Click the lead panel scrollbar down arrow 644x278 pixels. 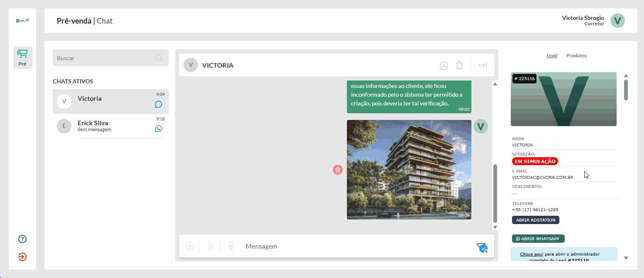pyautogui.click(x=626, y=258)
